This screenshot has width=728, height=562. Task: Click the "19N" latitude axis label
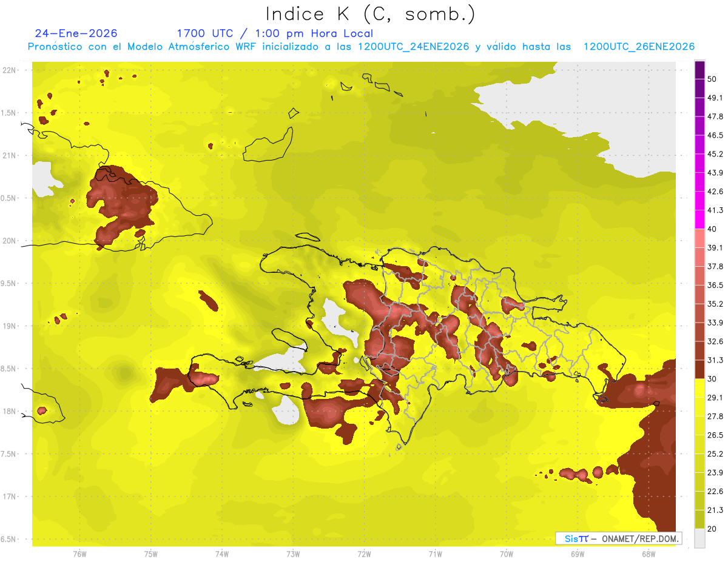point(10,326)
